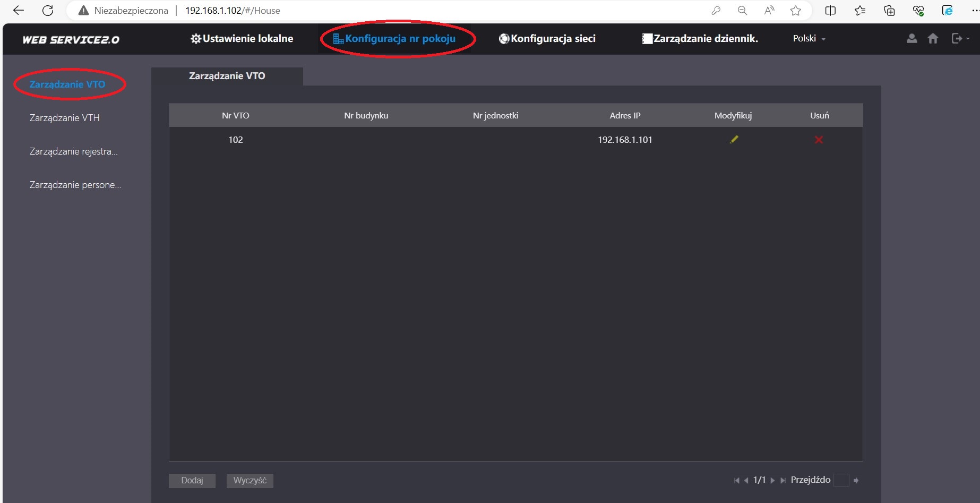The width and height of the screenshot is (980, 503).
Task: Click the Przejdźdo page number field
Action: (841, 480)
